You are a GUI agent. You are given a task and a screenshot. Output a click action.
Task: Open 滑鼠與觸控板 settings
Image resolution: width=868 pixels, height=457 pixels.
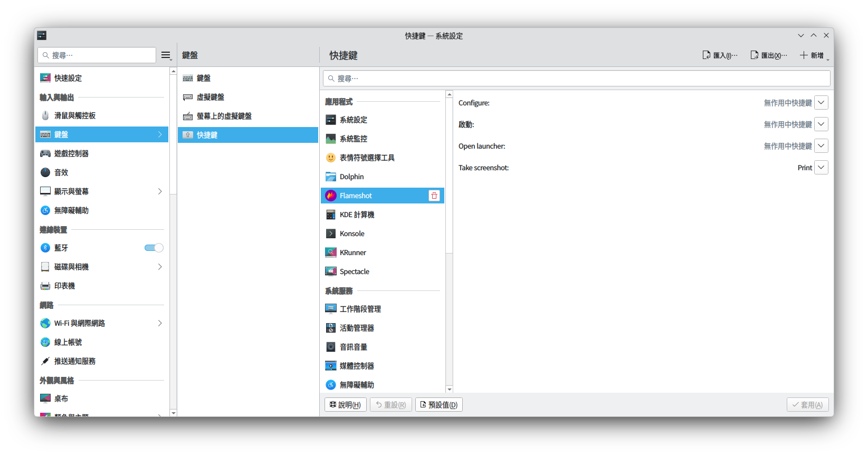pos(102,115)
